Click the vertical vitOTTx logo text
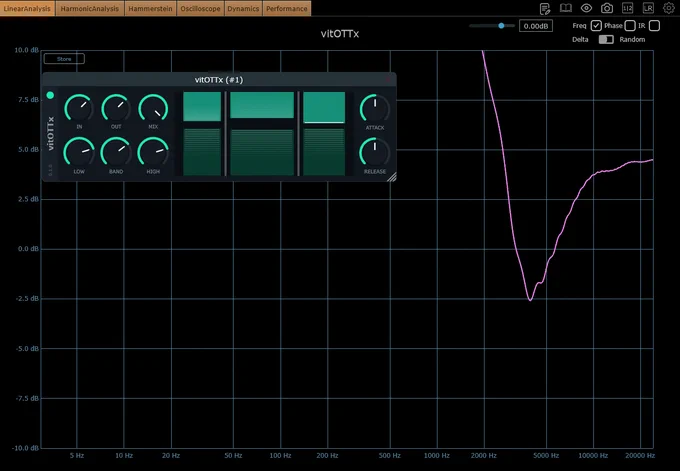The height and width of the screenshot is (471, 680). (x=51, y=133)
